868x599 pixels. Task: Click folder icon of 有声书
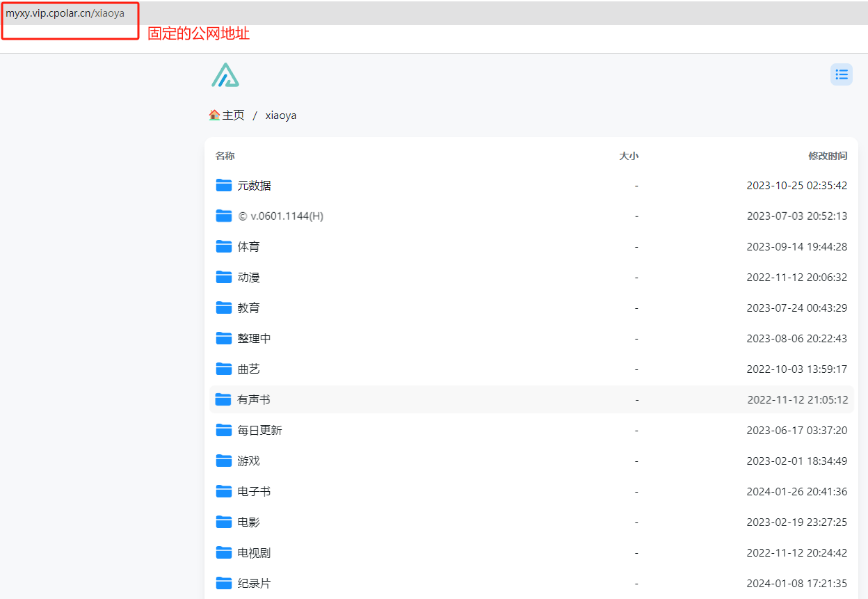(x=223, y=399)
